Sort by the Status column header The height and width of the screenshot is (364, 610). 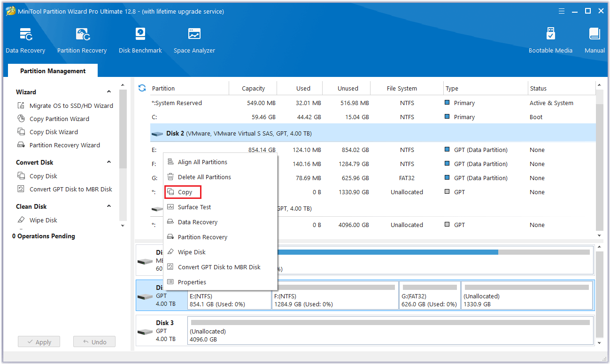coord(561,88)
